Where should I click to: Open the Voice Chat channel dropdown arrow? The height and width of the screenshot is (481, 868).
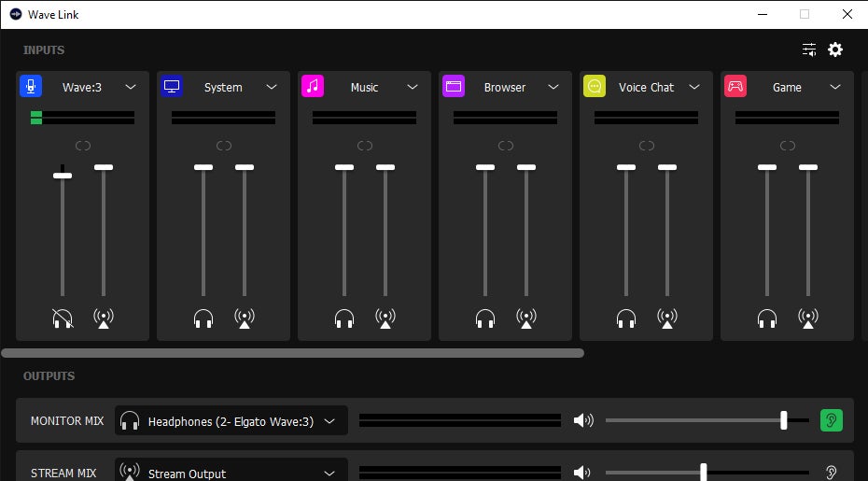694,87
